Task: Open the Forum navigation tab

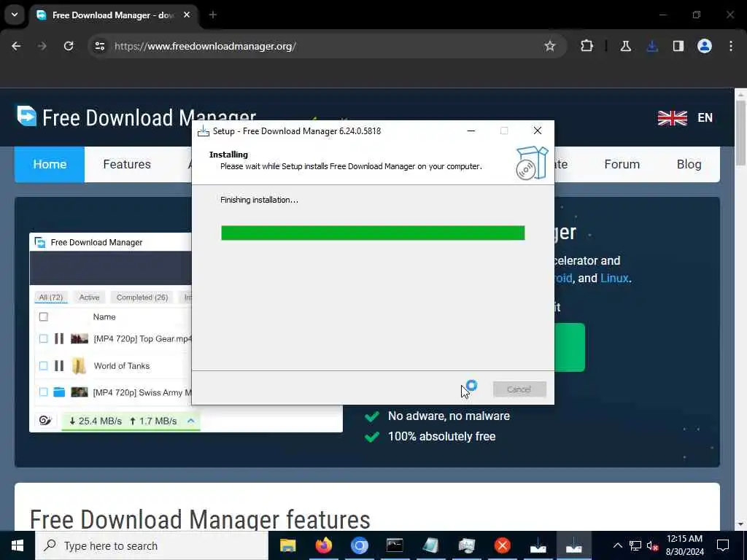Action: pos(622,164)
